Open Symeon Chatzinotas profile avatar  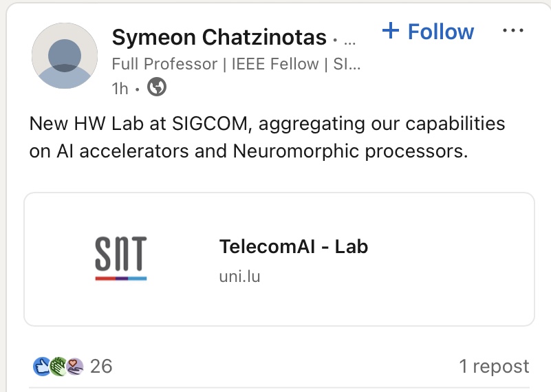pos(65,56)
